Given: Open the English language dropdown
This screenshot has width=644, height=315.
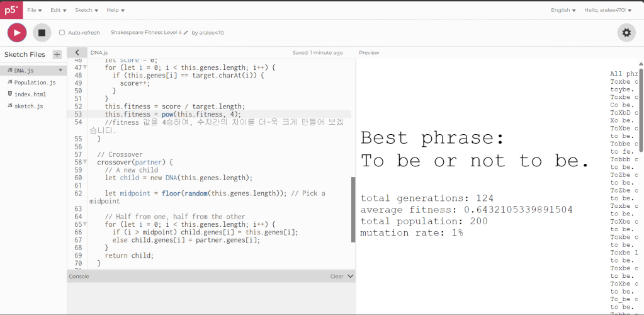Looking at the screenshot, I should tap(563, 10).
